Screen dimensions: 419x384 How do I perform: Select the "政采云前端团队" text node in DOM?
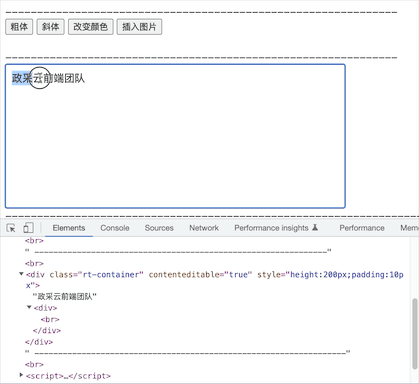coord(64,296)
